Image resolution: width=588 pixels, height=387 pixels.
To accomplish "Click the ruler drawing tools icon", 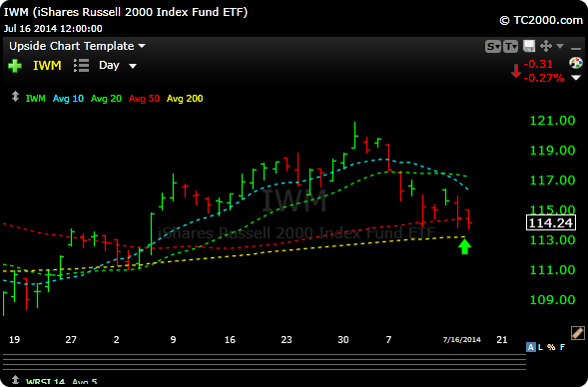I will [577, 333].
